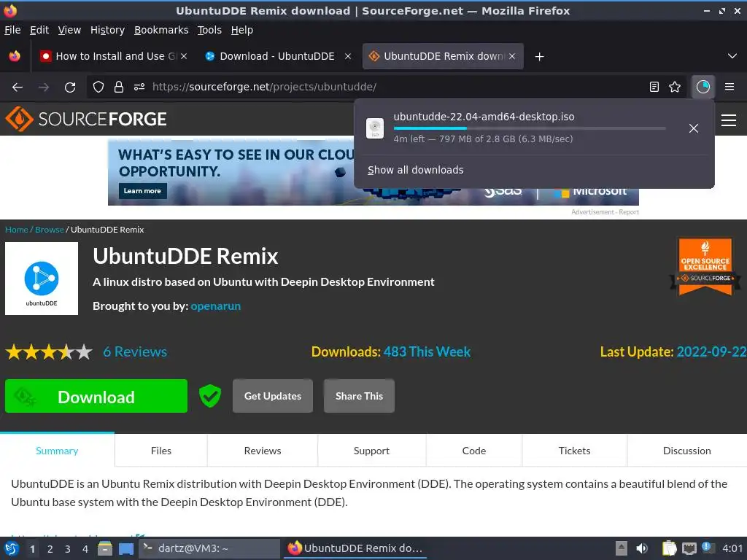The image size is (747, 560).
Task: Switch to the 'Download - UbuntuDDE' tab
Action: click(276, 56)
